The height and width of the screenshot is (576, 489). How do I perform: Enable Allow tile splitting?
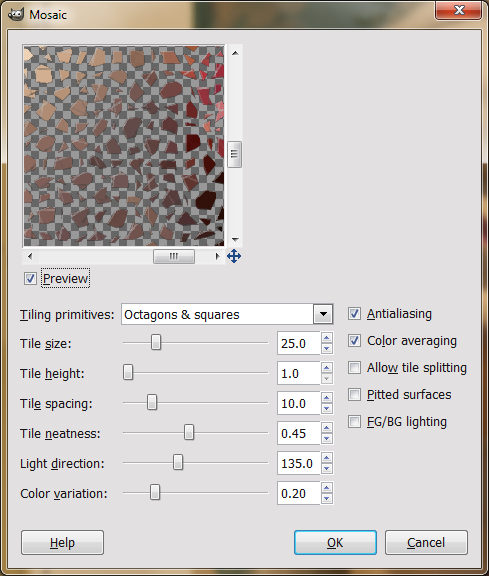coord(354,367)
